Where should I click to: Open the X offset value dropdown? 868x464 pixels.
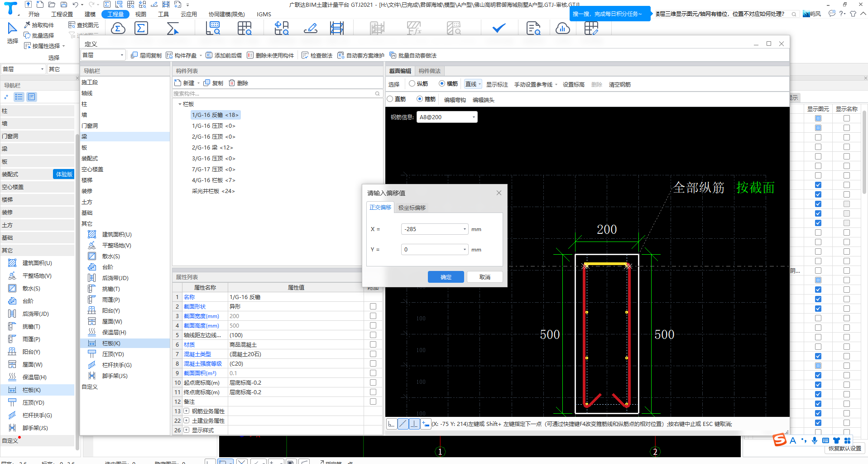pos(465,229)
